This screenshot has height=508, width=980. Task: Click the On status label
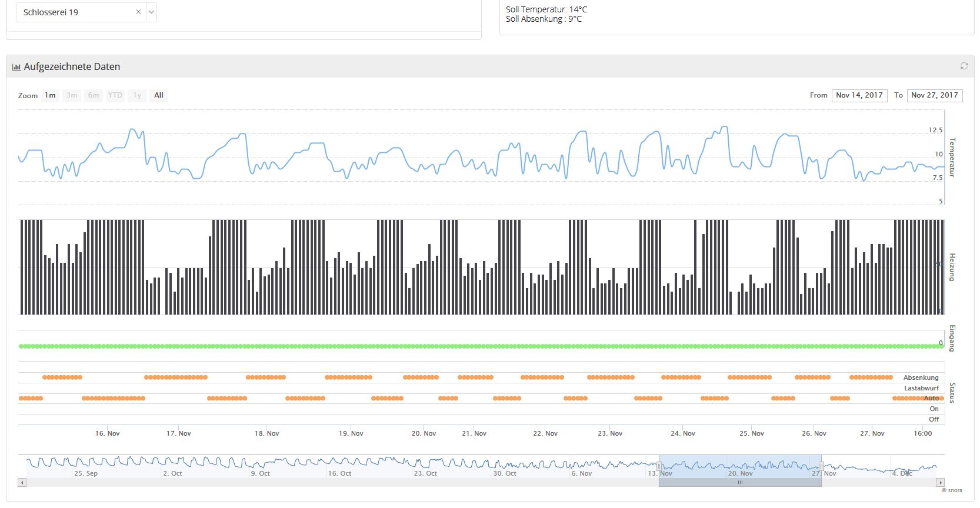934,409
